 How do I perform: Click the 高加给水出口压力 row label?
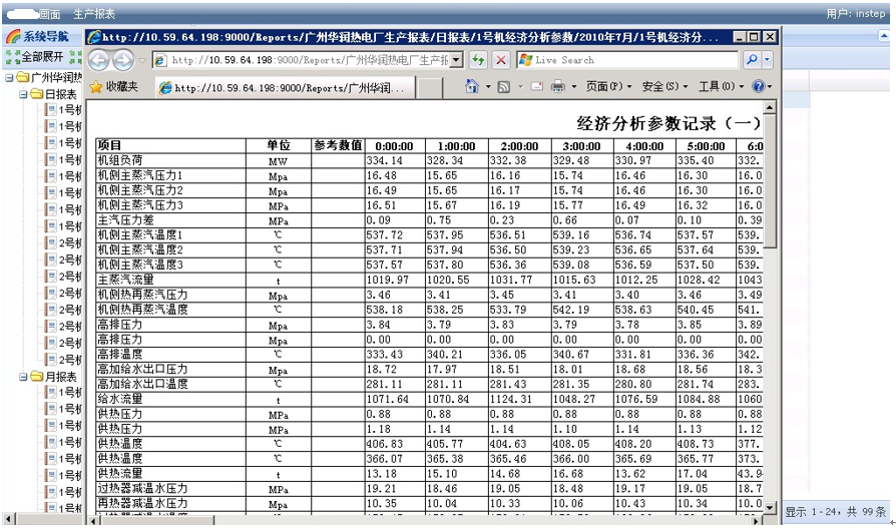142,369
